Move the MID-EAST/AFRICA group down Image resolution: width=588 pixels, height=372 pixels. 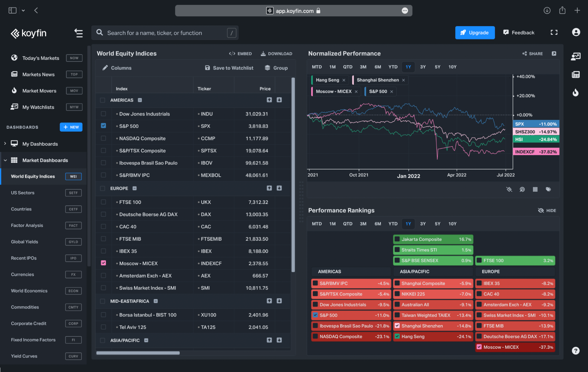point(279,301)
